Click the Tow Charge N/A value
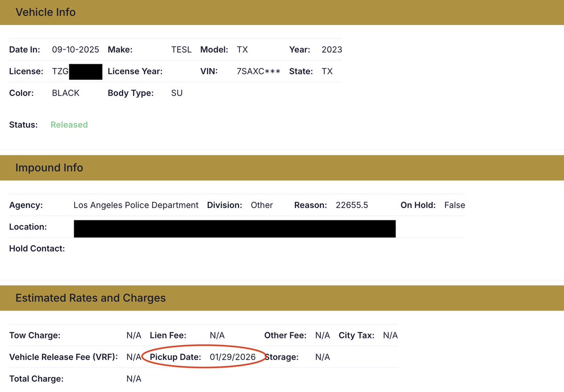The height and width of the screenshot is (392, 564). 134,336
